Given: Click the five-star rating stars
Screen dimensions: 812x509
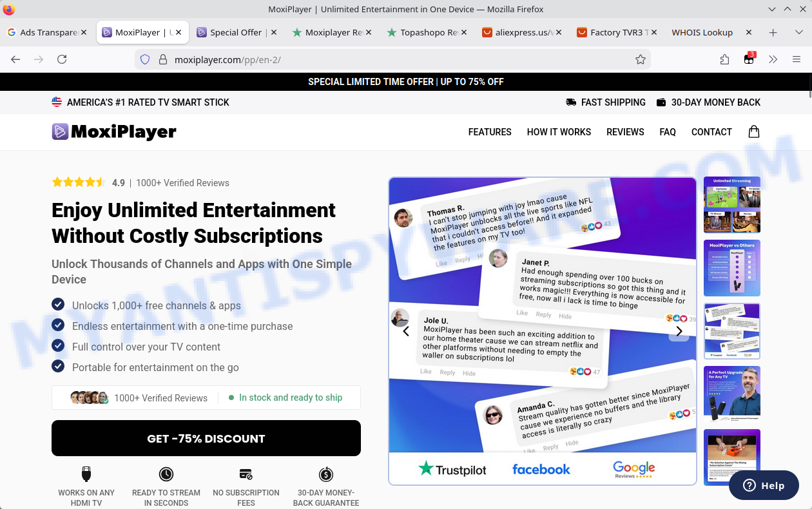Looking at the screenshot, I should (79, 182).
